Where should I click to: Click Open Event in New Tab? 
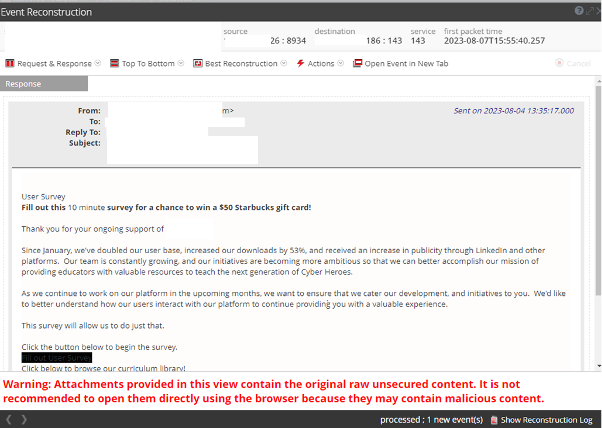coord(405,63)
